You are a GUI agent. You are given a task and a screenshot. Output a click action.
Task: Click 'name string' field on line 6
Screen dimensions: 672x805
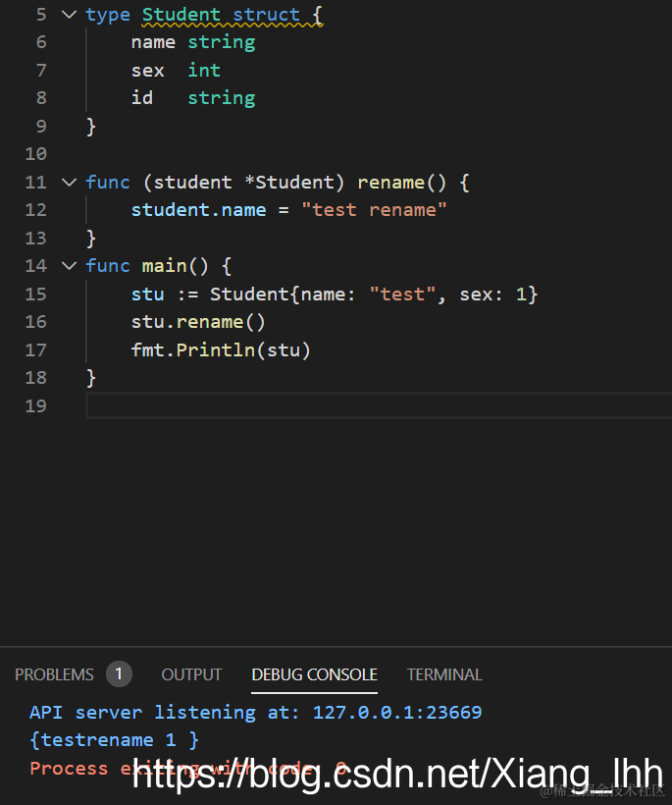[x=193, y=42]
